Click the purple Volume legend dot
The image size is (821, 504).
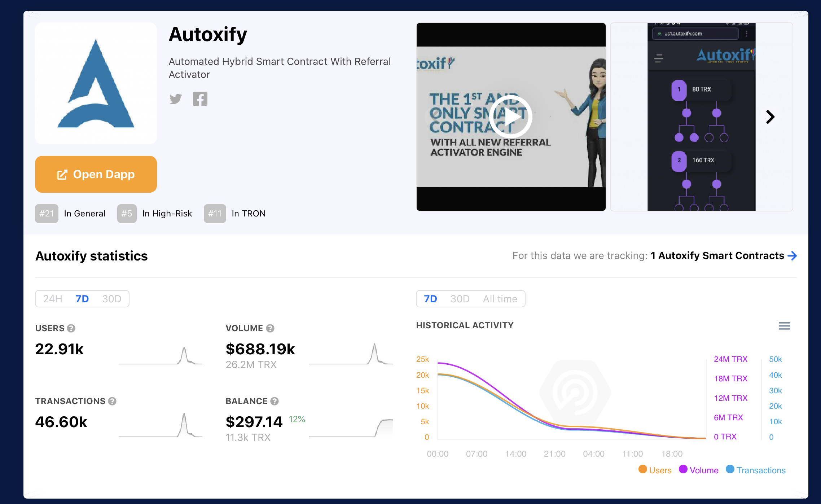click(x=683, y=469)
